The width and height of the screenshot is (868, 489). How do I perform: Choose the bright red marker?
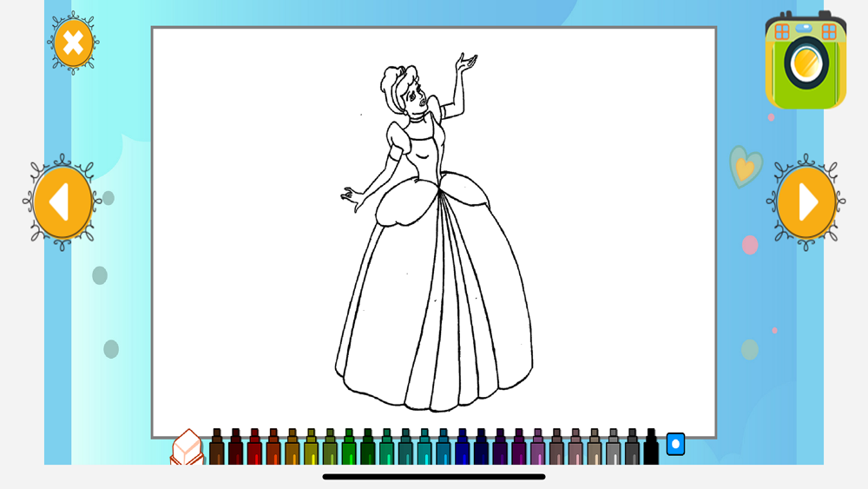(x=254, y=446)
